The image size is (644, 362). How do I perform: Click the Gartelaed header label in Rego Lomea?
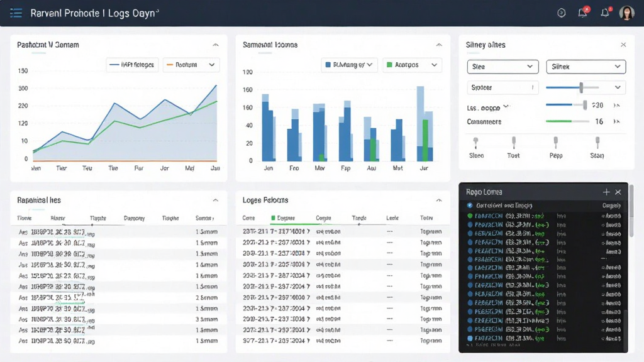(x=504, y=206)
